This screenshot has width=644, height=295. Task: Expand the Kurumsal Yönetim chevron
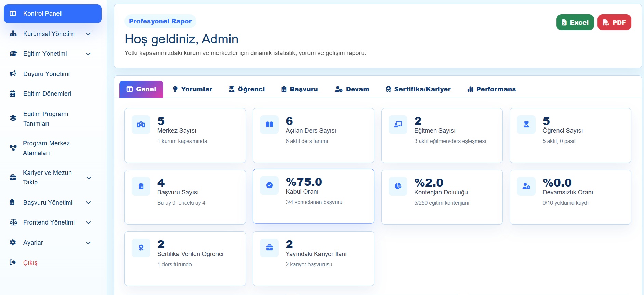point(88,34)
